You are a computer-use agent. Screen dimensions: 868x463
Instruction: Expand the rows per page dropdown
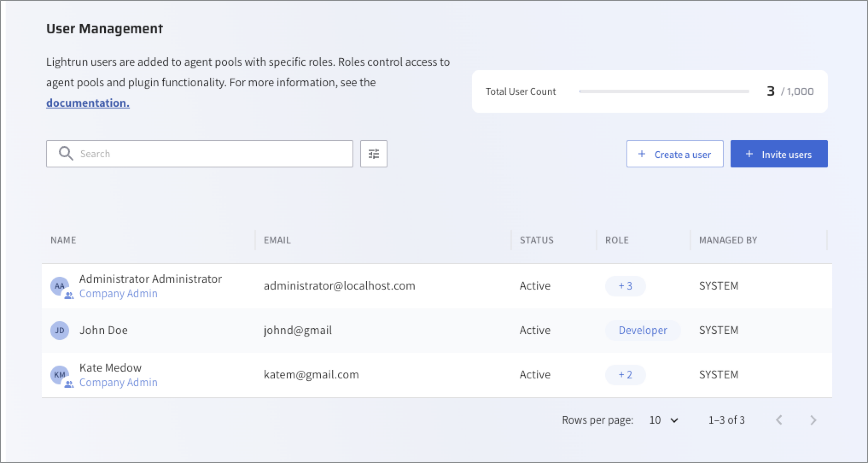pos(664,420)
